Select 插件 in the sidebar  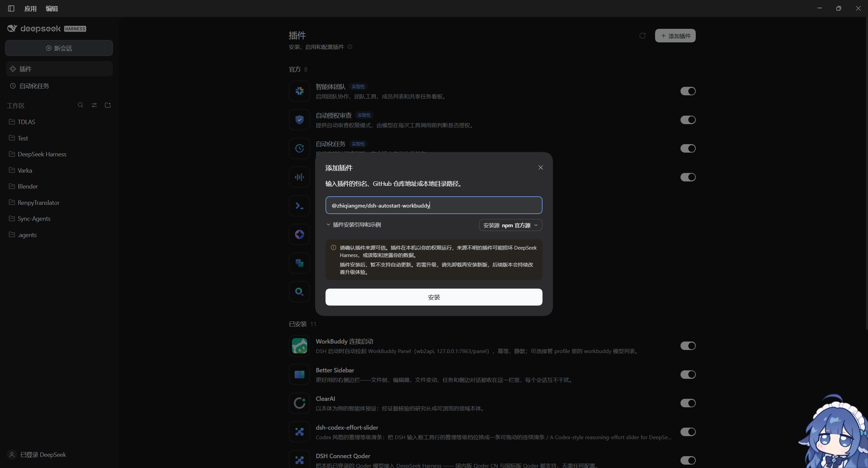[59, 69]
